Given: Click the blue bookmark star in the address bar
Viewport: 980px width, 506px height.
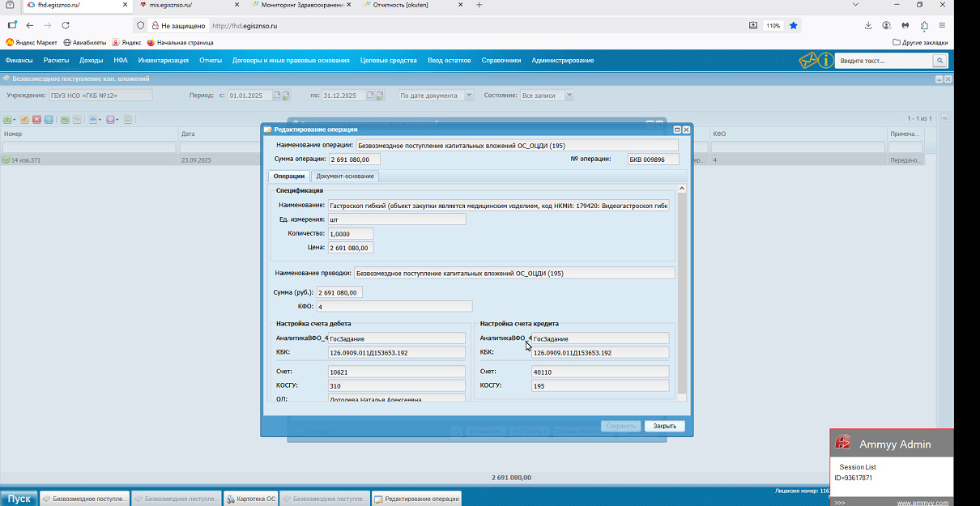Looking at the screenshot, I should click(x=794, y=25).
